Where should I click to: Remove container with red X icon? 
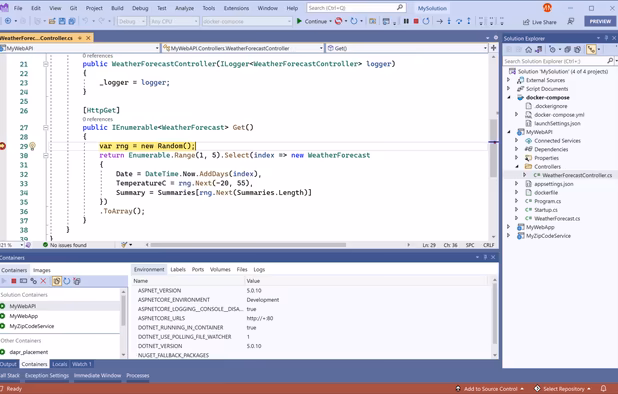(x=43, y=281)
